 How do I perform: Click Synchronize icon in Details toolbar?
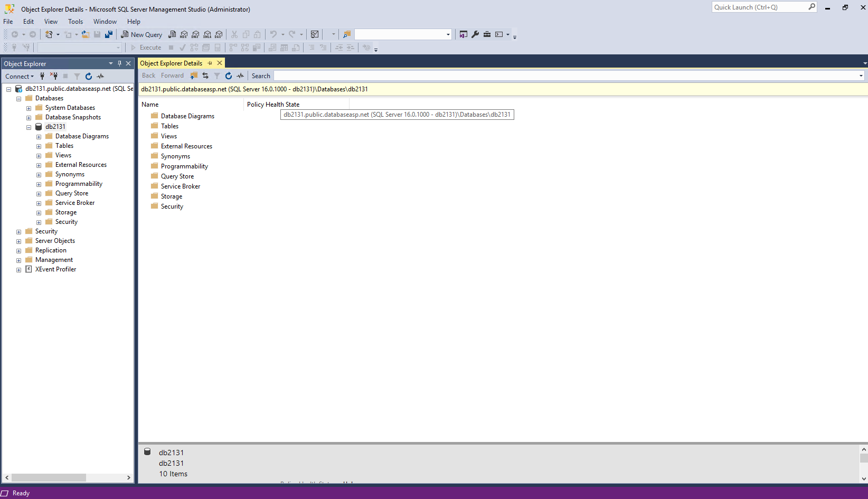205,76
